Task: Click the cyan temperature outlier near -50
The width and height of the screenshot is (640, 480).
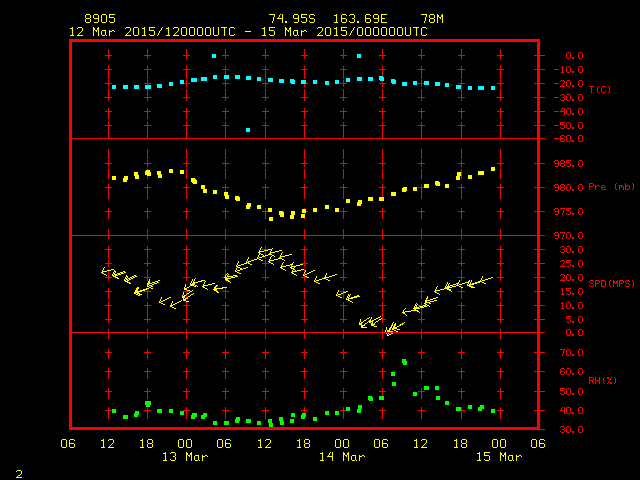Action: point(248,129)
